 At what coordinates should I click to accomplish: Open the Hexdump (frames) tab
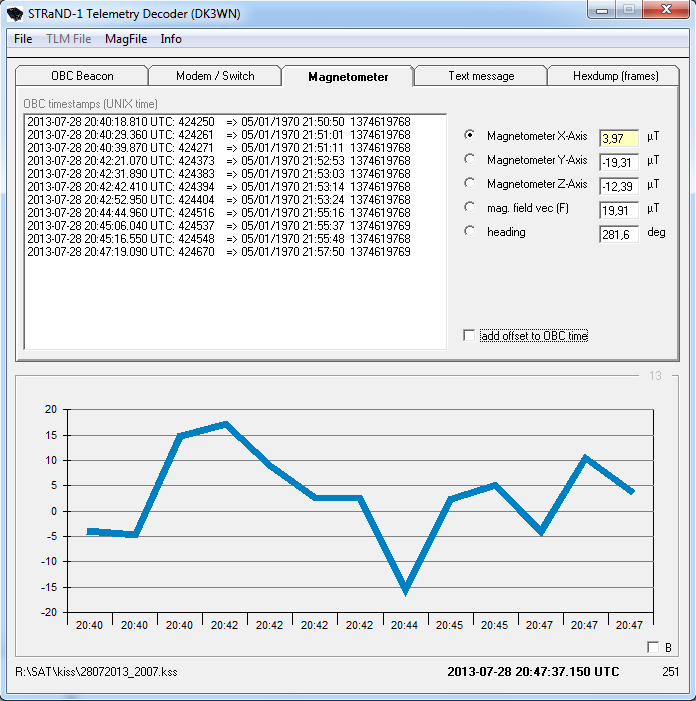click(615, 76)
